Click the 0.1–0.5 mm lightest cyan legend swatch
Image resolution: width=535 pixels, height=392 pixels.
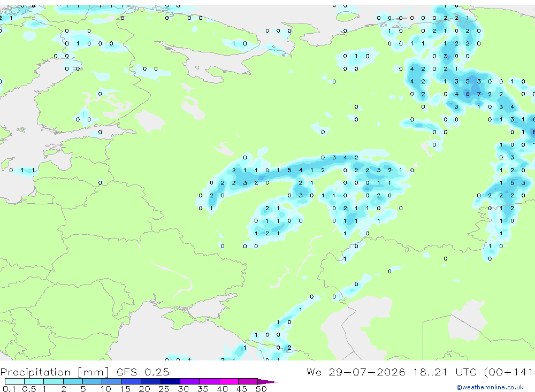coord(14,381)
